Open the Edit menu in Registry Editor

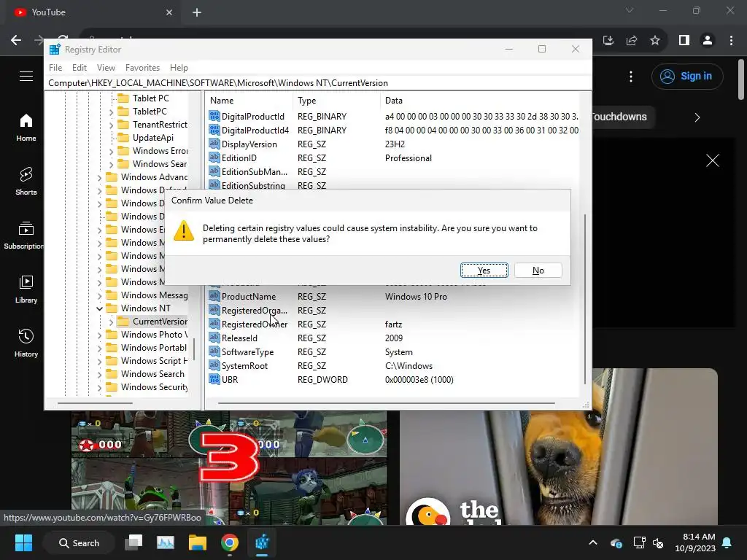click(x=79, y=68)
